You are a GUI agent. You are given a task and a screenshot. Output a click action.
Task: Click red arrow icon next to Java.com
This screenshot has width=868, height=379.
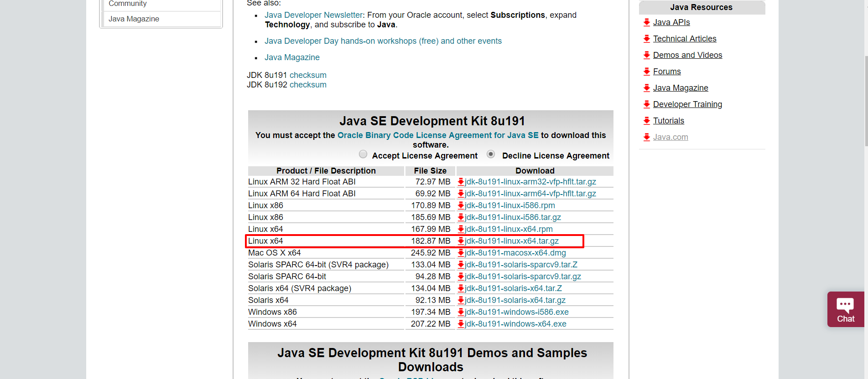pos(647,137)
